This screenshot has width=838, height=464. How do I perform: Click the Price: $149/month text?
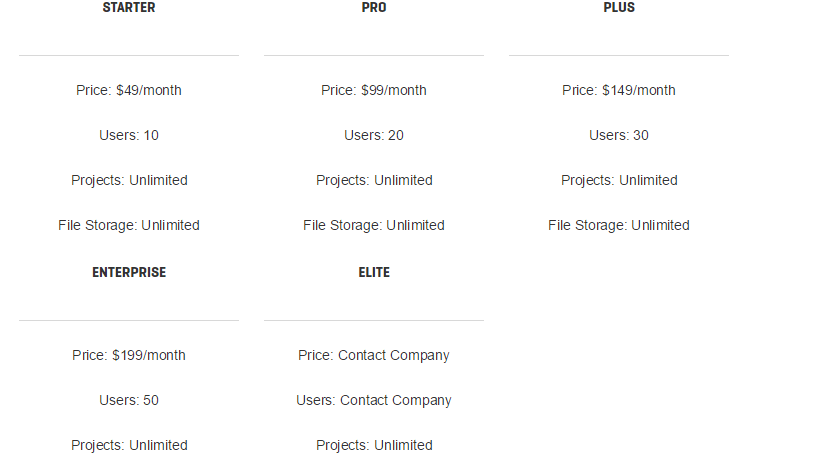619,90
